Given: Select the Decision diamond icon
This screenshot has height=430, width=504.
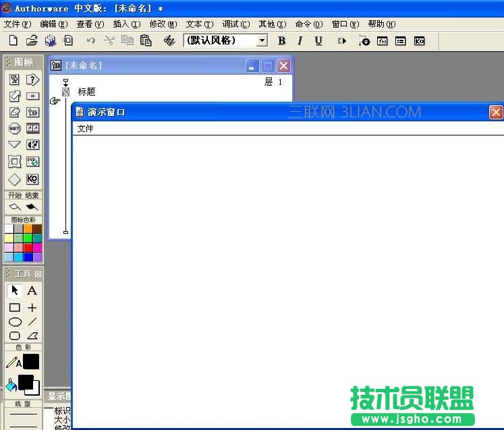Looking at the screenshot, I should (14, 179).
